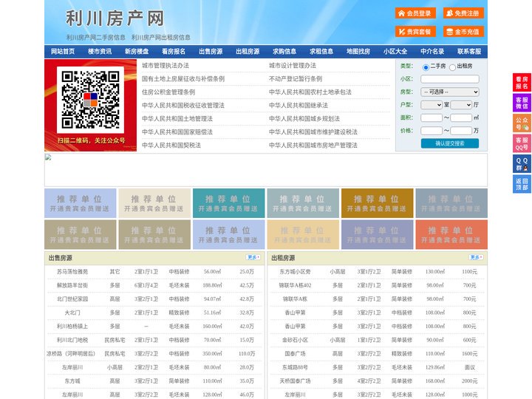Click the 会员登录 house icon button
532x399 pixels.
(x=415, y=13)
